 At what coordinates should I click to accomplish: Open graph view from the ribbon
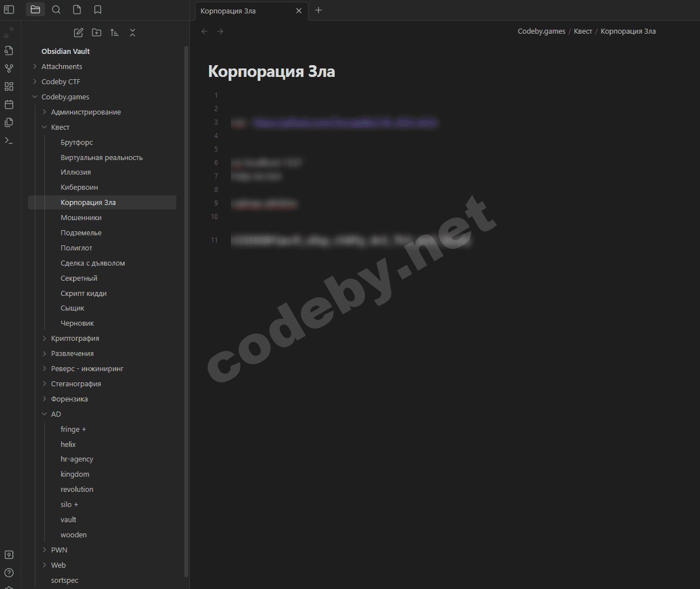pyautogui.click(x=9, y=69)
